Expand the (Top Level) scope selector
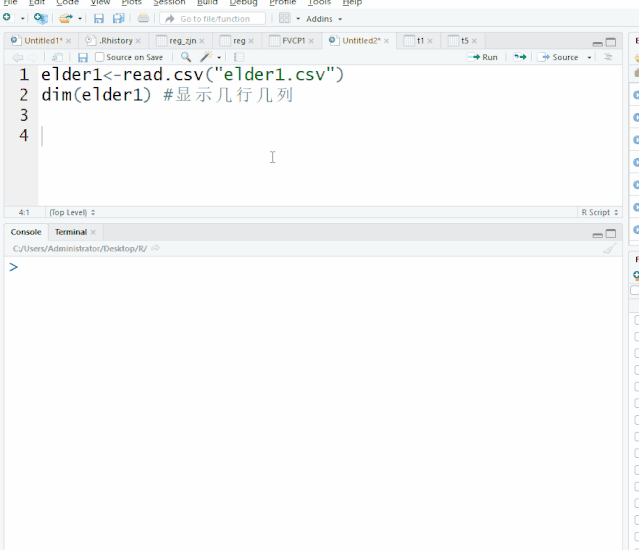This screenshot has width=639, height=550. tap(72, 212)
